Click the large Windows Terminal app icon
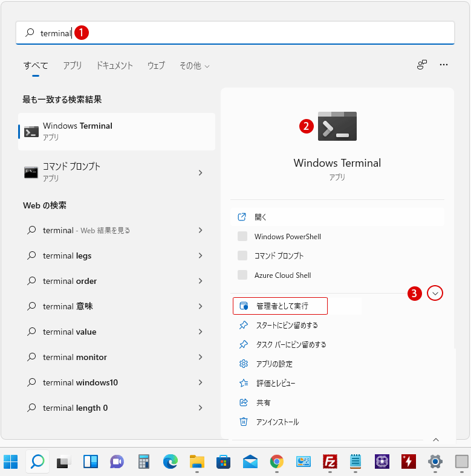This screenshot has height=476, width=471. tap(337, 126)
